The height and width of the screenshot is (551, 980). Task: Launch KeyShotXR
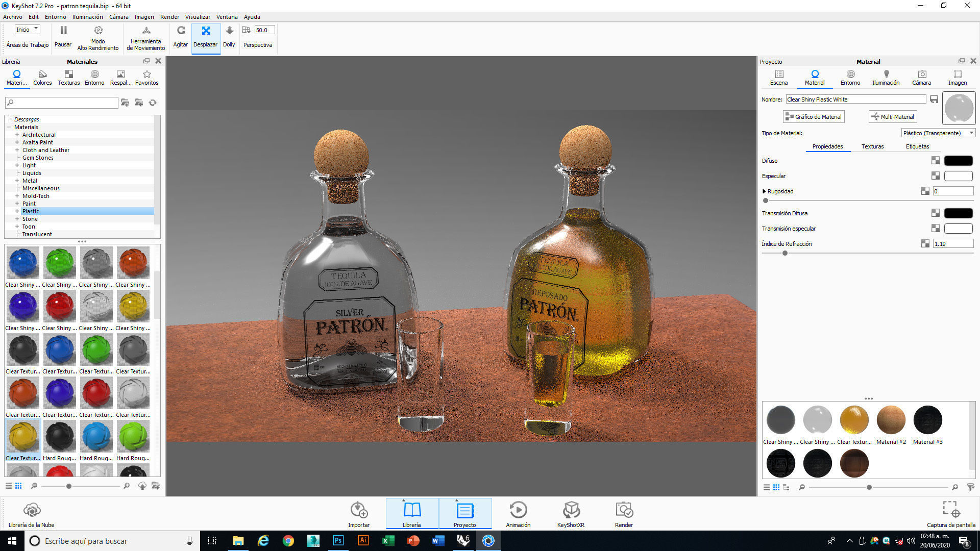[571, 514]
